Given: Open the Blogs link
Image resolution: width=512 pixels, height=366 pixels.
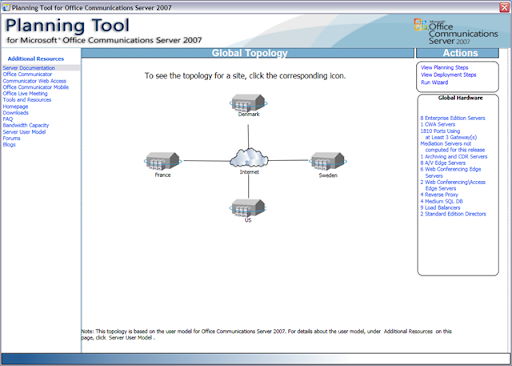Looking at the screenshot, I should click(9, 145).
